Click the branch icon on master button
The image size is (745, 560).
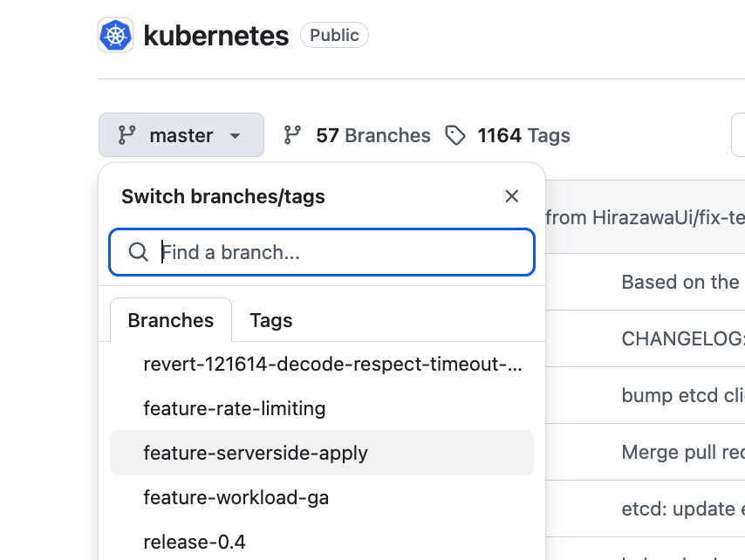[127, 135]
